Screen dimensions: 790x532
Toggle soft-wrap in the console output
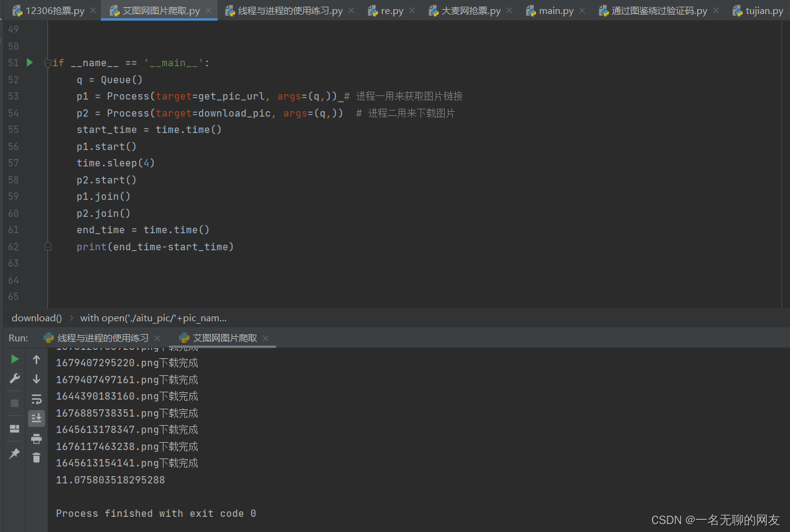36,399
